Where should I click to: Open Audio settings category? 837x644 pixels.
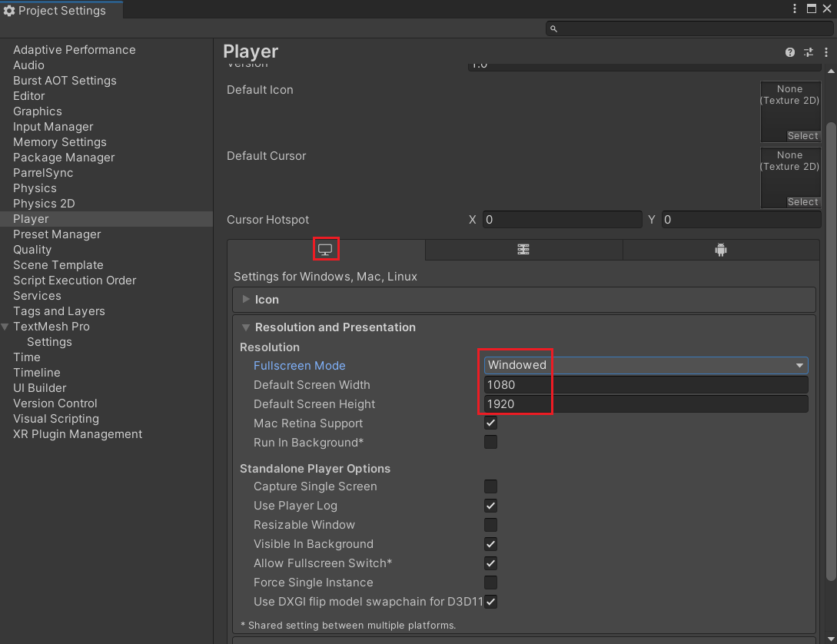click(x=29, y=65)
